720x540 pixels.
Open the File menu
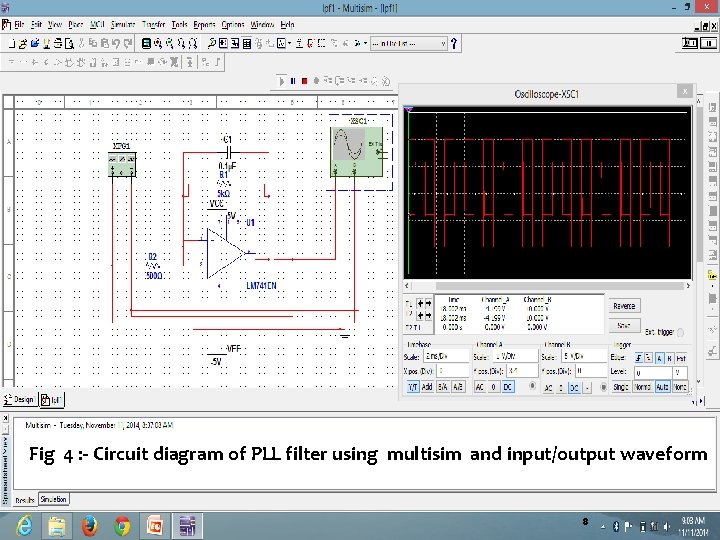click(x=19, y=25)
